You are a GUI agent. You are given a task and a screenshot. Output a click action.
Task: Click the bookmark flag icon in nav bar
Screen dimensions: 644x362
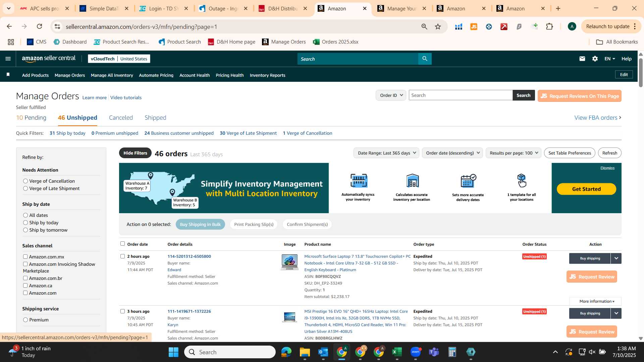click(x=8, y=74)
